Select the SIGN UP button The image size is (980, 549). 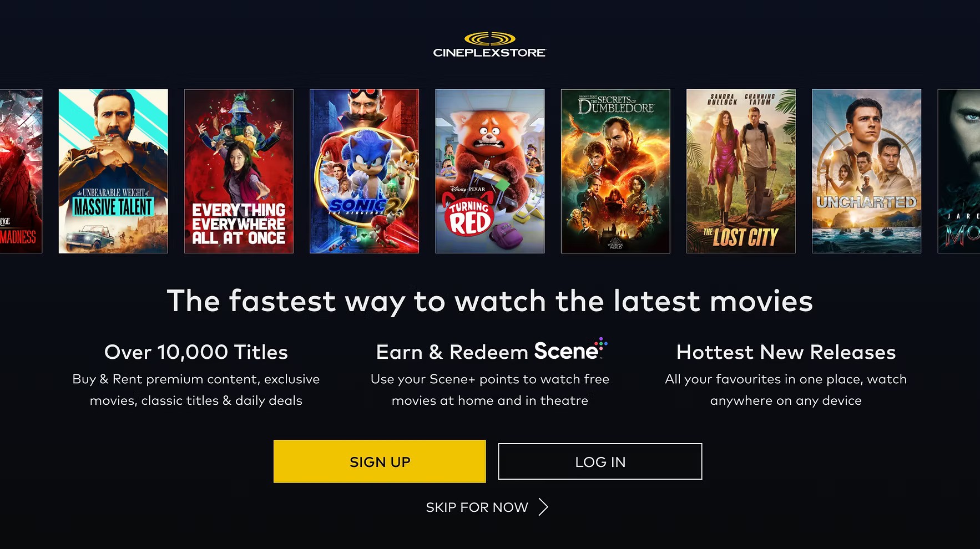pos(380,461)
